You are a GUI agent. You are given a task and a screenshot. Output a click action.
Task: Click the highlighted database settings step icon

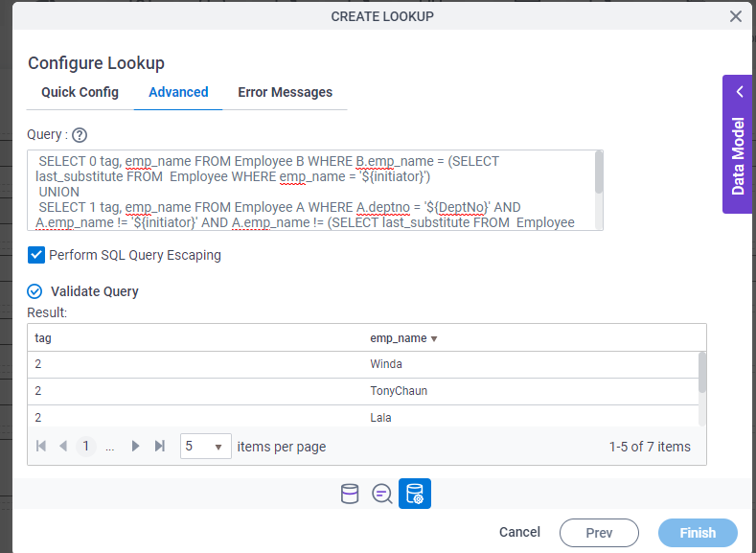coord(414,494)
